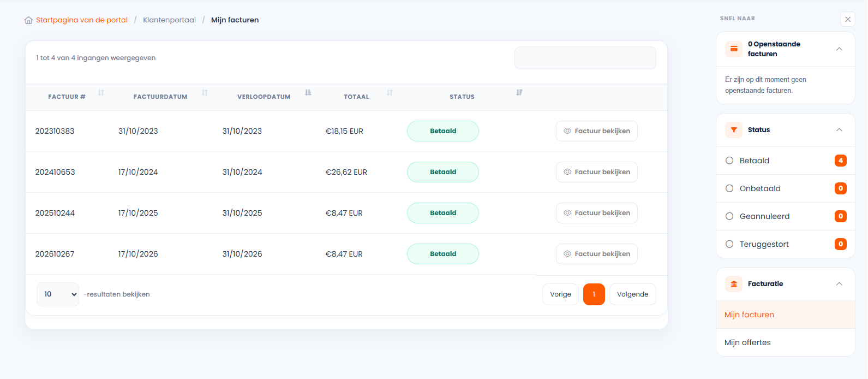This screenshot has height=379, width=868.
Task: Click the Vorige pagination button
Action: pos(560,294)
